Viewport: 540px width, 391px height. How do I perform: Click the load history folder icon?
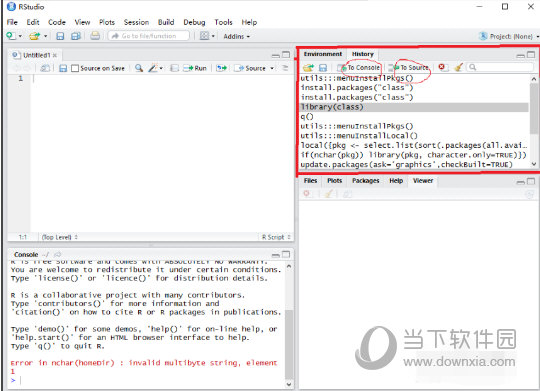click(308, 68)
